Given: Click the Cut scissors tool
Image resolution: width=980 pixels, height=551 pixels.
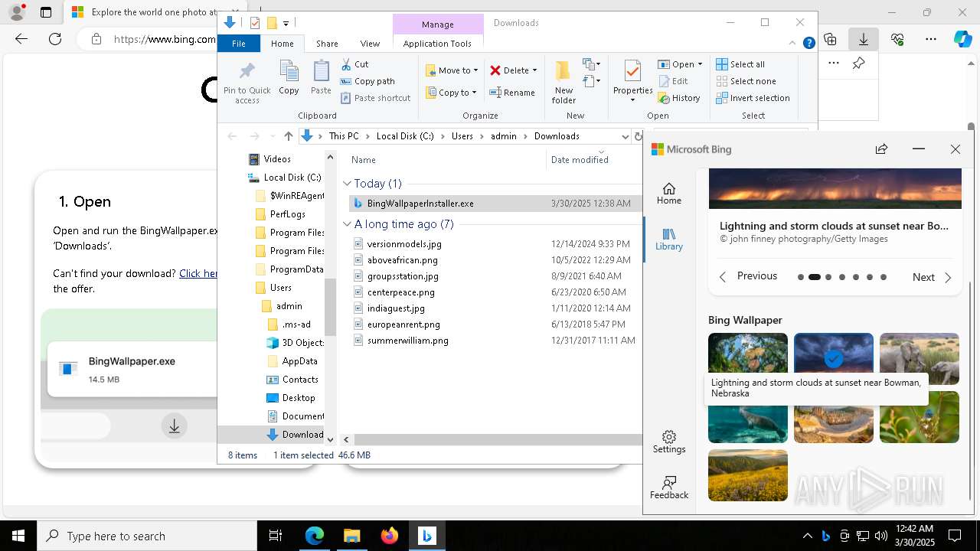Looking at the screenshot, I should [x=354, y=64].
